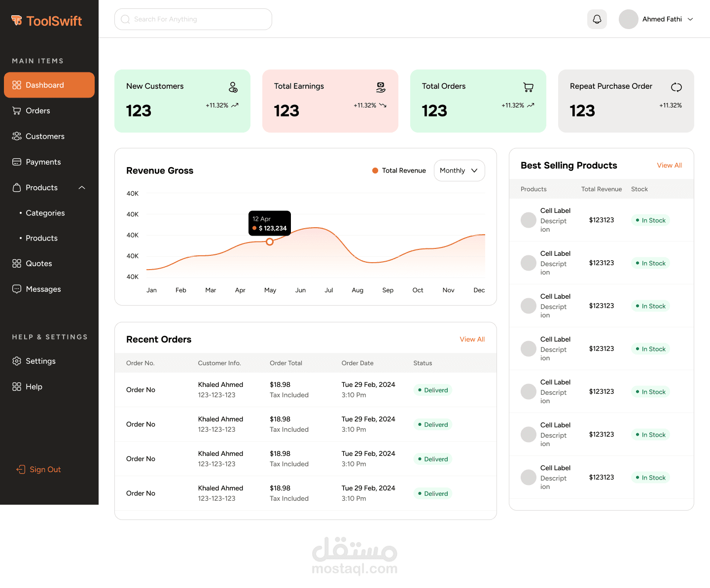This screenshot has height=588, width=710.
Task: Click the upward trend arrow in Total Orders
Action: (x=531, y=105)
